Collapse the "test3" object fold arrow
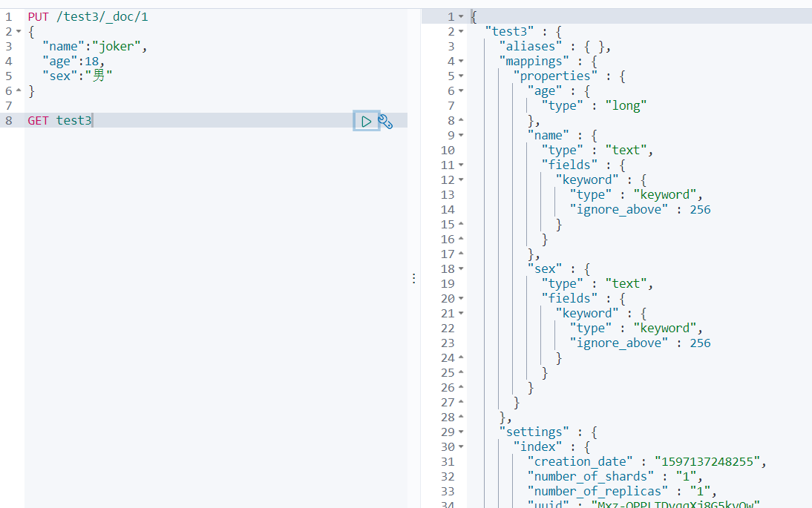The image size is (812, 508). 461,32
